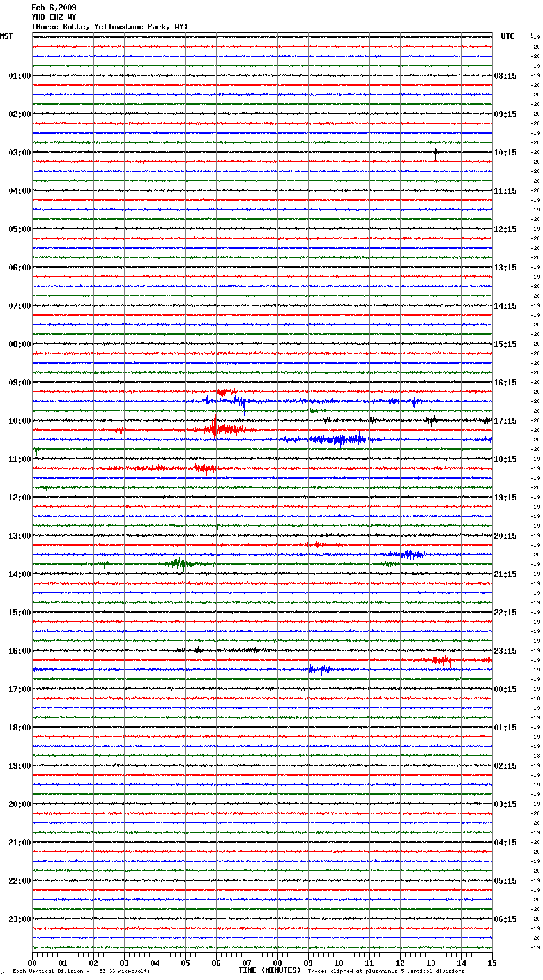Click the date heading Feb 6,2009

[x=54, y=8]
